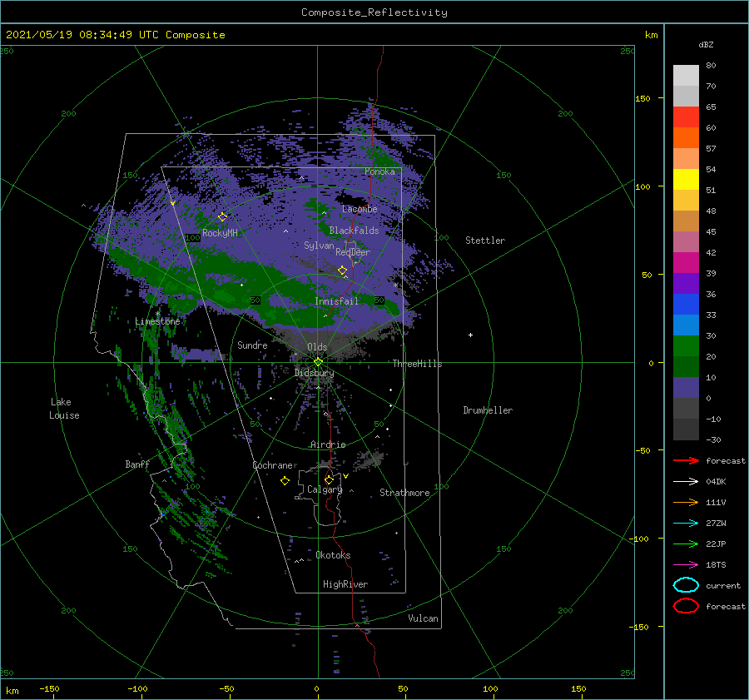Click the Sylvan label
Image resolution: width=749 pixels, height=700 pixels.
319,246
